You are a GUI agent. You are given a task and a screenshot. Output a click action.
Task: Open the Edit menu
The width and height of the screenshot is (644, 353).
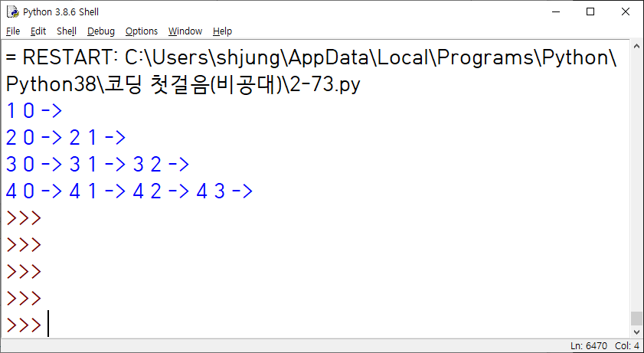[38, 31]
